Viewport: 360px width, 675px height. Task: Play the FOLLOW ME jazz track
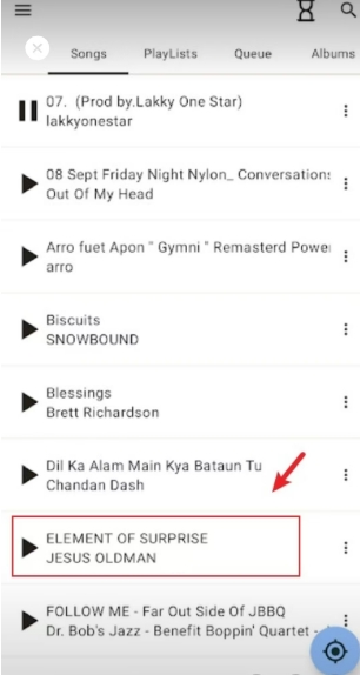click(x=29, y=620)
